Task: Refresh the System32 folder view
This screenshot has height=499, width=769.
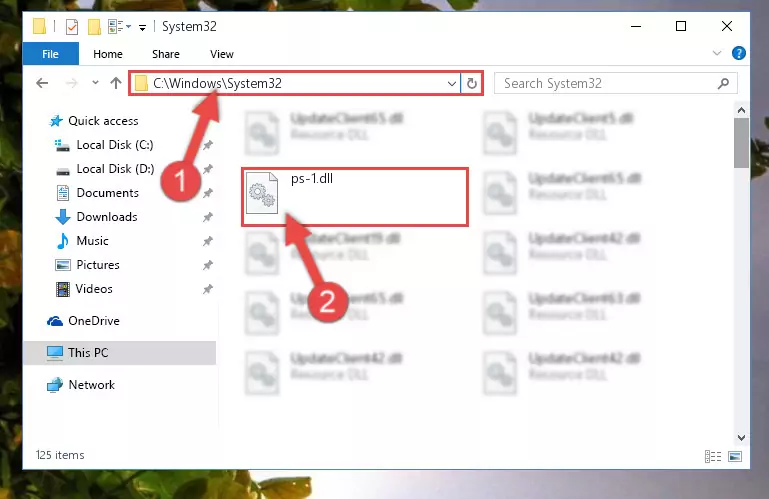Action: point(472,83)
